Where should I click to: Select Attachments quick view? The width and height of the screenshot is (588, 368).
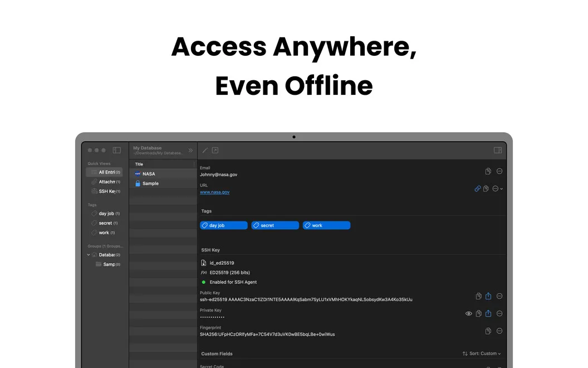104,182
